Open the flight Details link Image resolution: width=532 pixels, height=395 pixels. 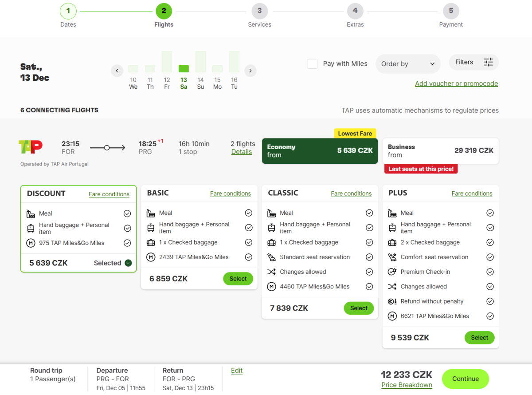point(242,152)
